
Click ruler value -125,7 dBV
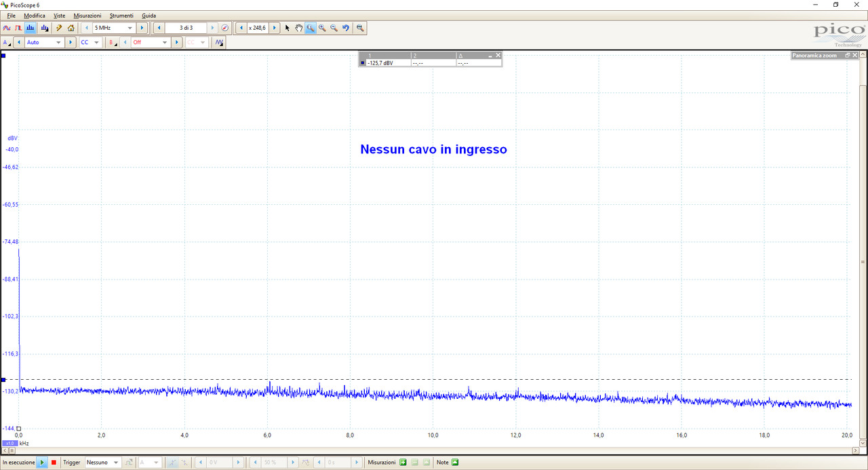pos(380,62)
